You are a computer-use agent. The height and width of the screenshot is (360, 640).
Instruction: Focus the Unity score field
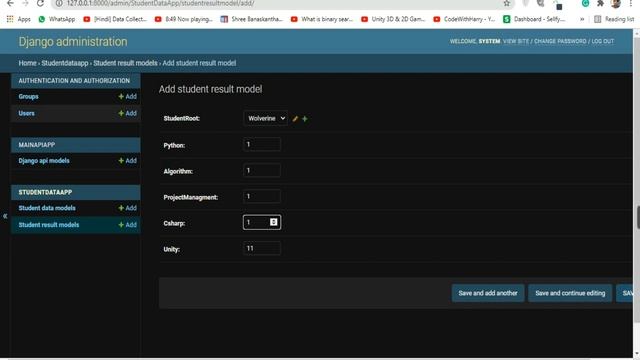[x=262, y=248]
